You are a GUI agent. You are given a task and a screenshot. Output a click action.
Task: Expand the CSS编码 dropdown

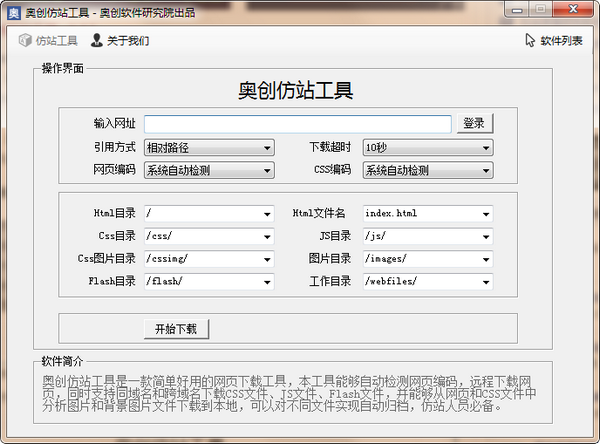click(x=427, y=171)
